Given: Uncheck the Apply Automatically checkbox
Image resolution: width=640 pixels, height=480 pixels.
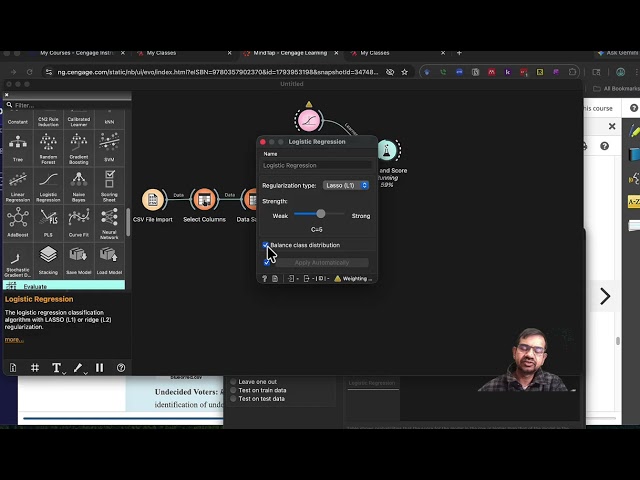Looking at the screenshot, I should pos(267,262).
